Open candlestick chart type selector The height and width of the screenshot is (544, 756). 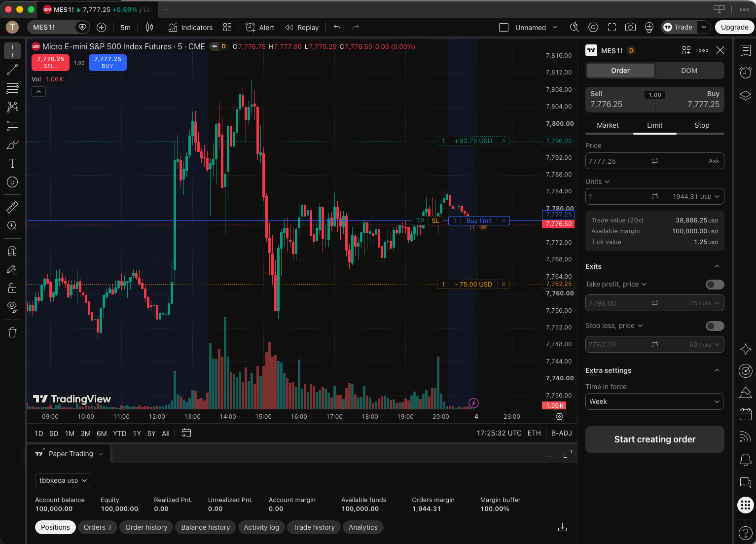click(x=149, y=27)
